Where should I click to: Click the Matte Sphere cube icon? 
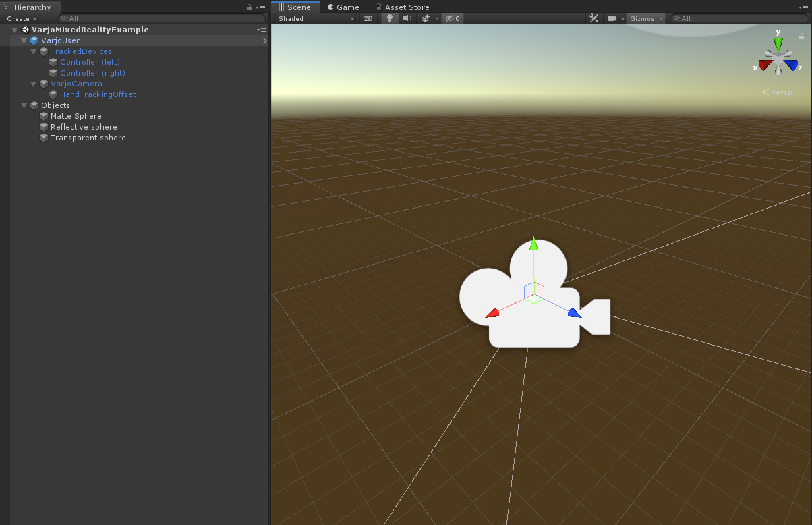pyautogui.click(x=44, y=116)
